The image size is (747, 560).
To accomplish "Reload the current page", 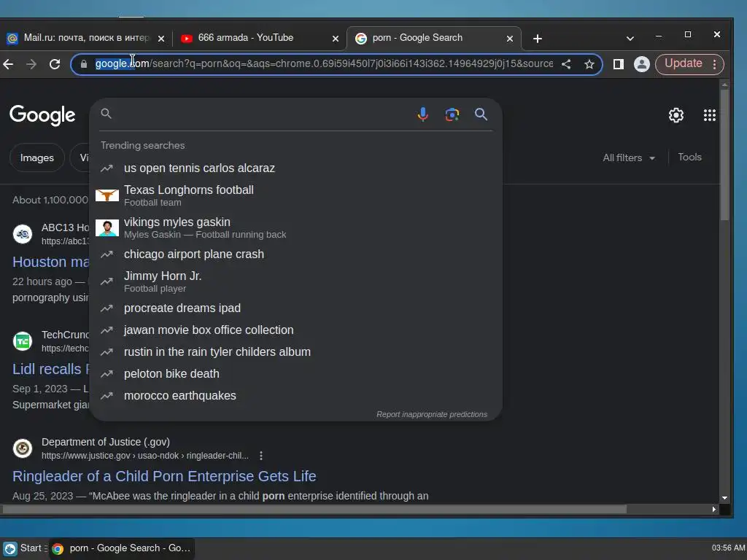I will [x=55, y=64].
